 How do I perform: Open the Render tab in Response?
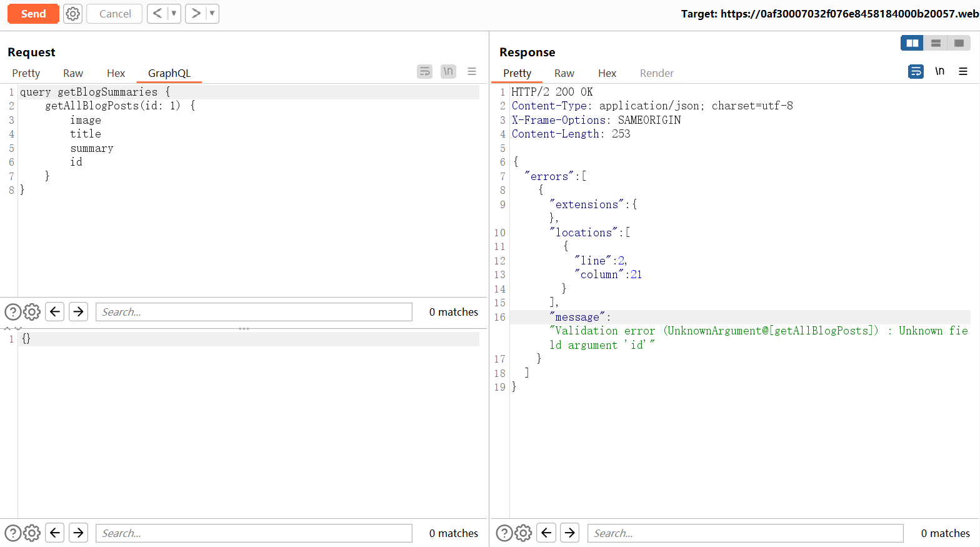(x=656, y=73)
